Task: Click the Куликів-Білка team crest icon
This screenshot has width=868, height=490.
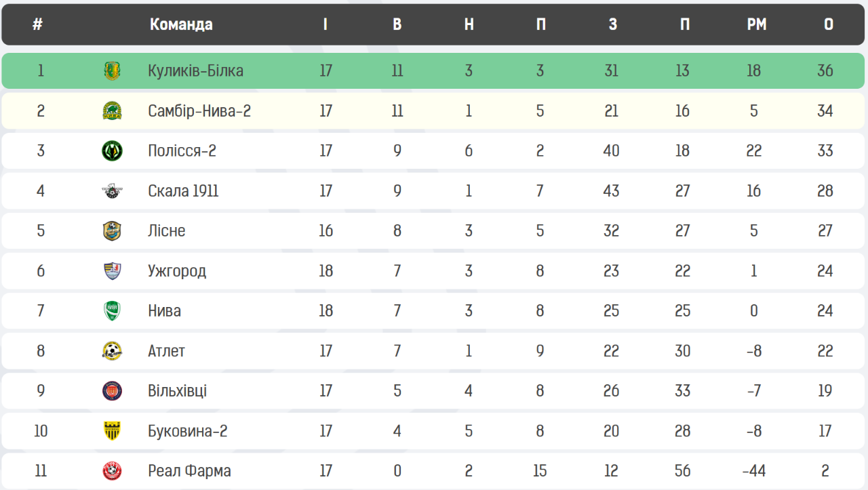Action: tap(112, 70)
